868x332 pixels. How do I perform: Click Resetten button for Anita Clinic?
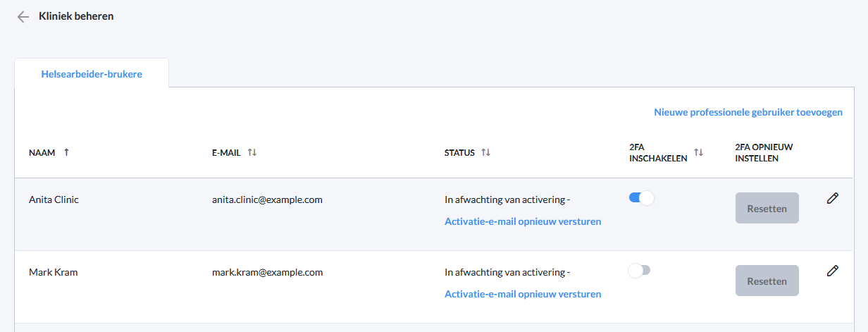(767, 208)
